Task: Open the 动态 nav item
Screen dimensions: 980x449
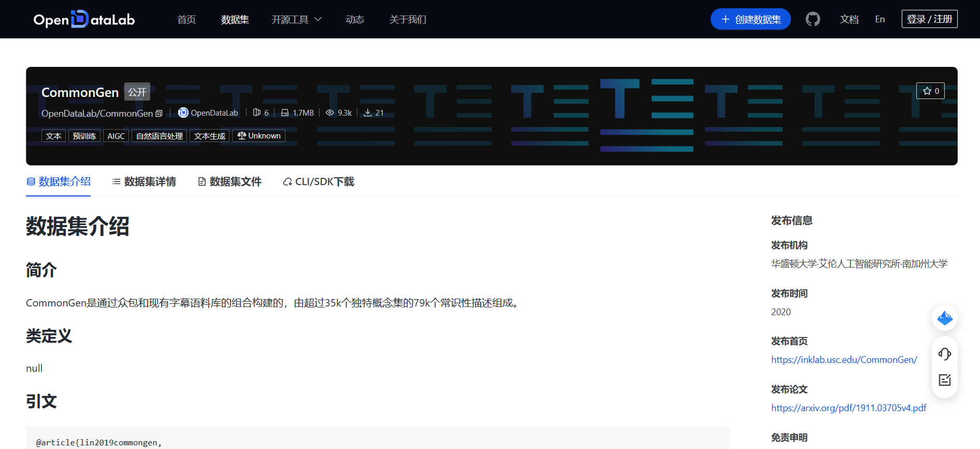Action: coord(355,19)
